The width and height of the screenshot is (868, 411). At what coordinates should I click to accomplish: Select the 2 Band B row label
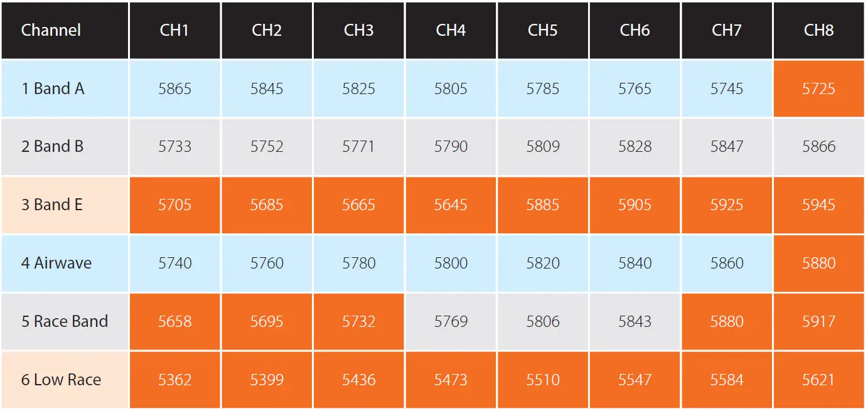pos(52,147)
